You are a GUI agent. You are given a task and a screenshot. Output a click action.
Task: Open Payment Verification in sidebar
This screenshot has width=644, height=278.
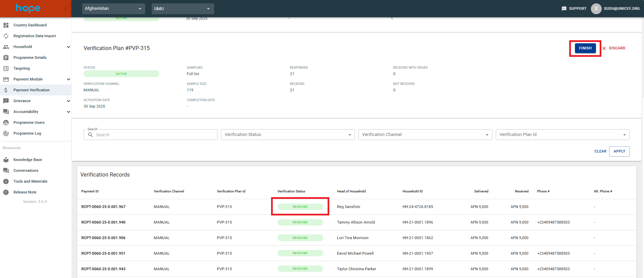click(31, 90)
